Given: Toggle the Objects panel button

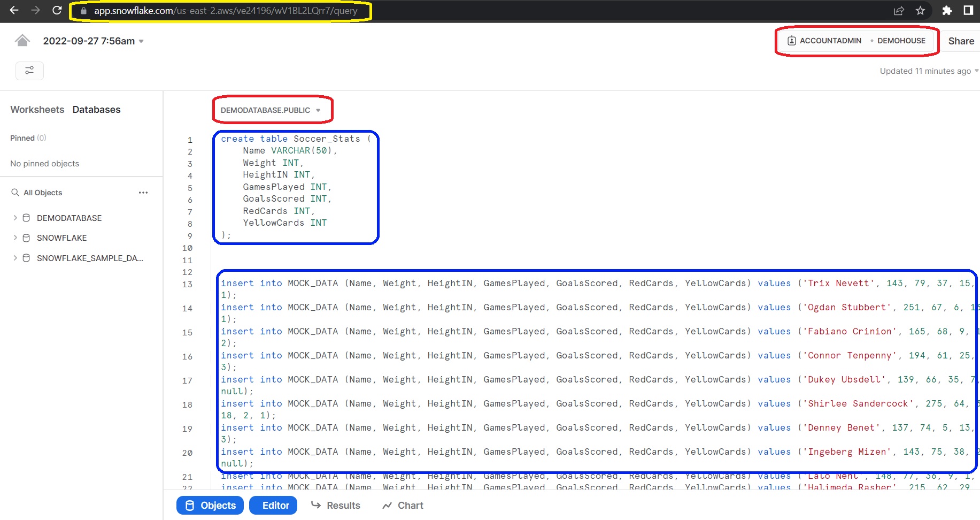Looking at the screenshot, I should 210,506.
